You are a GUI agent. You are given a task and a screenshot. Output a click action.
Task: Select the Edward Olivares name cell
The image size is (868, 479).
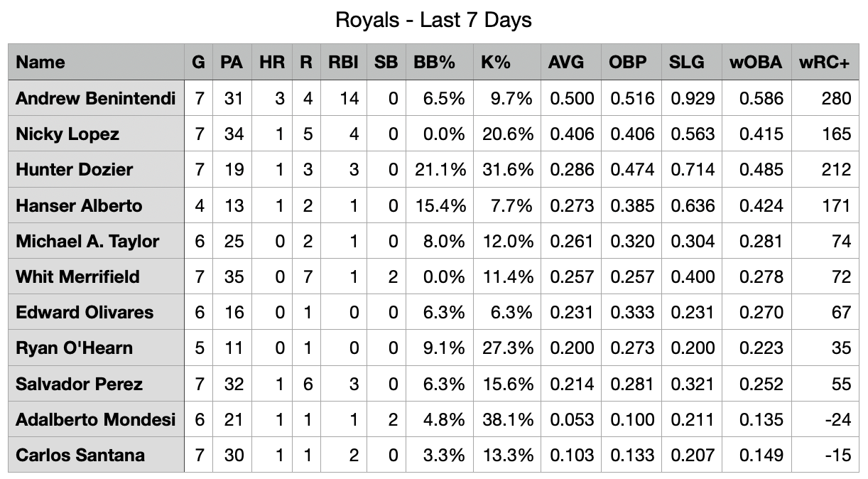(85, 312)
